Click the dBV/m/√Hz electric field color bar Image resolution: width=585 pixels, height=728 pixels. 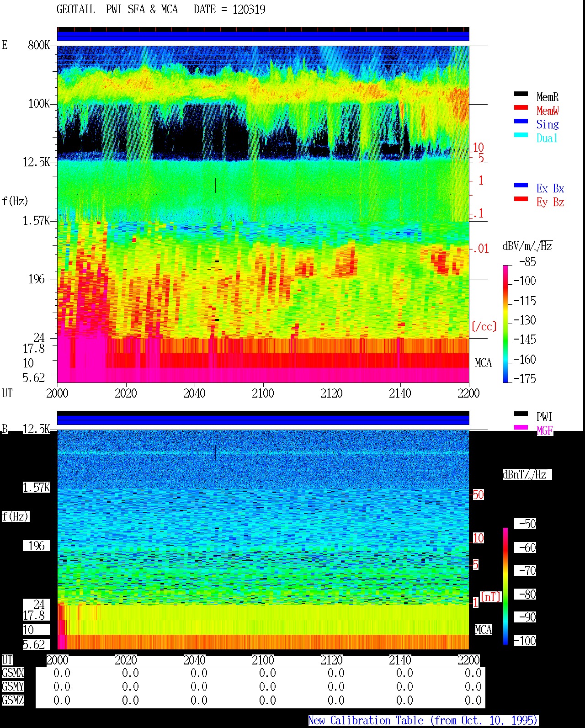[x=505, y=324]
